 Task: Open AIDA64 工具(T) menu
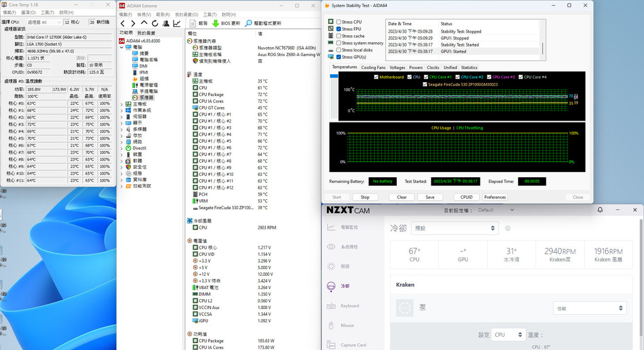click(x=210, y=15)
